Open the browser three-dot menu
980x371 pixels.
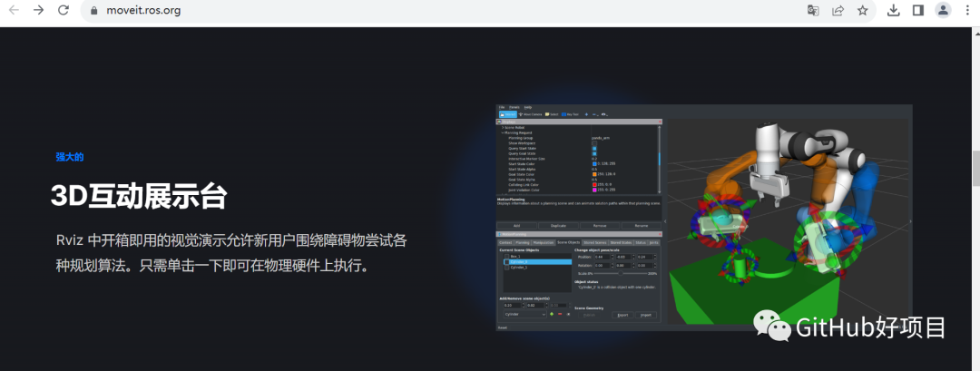[969, 10]
